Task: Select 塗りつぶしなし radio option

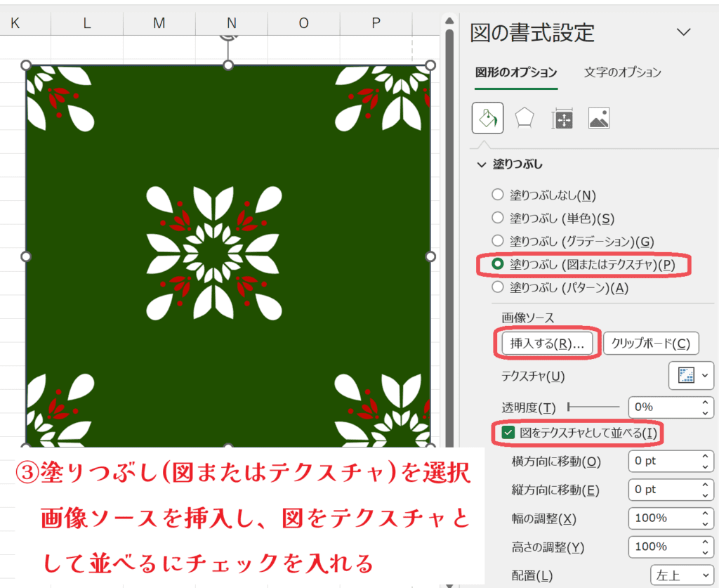Action: pos(498,195)
